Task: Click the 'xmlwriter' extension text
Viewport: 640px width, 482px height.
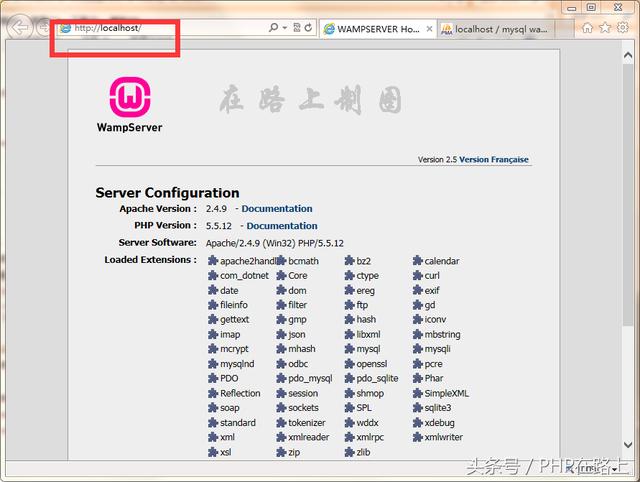Action: click(443, 437)
